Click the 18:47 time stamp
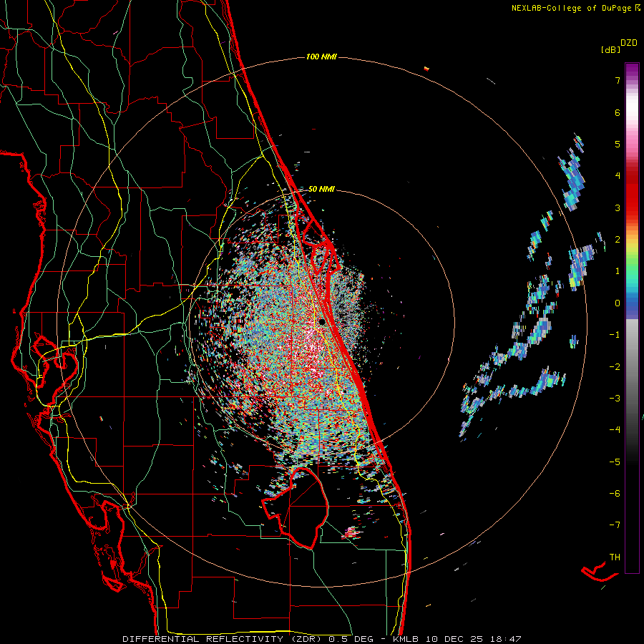Screen dimensions: 644x644 point(505,639)
